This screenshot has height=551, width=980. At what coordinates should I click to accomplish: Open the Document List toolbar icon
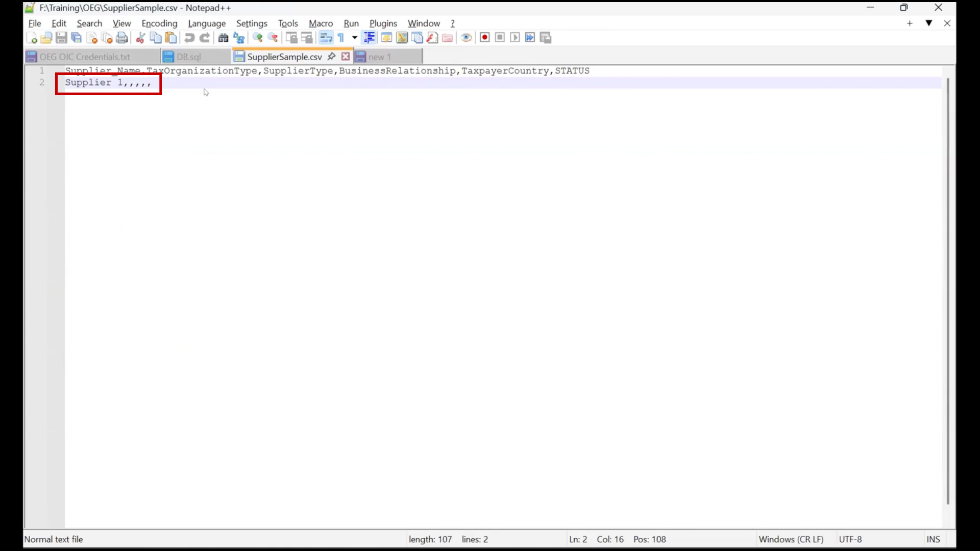click(417, 38)
